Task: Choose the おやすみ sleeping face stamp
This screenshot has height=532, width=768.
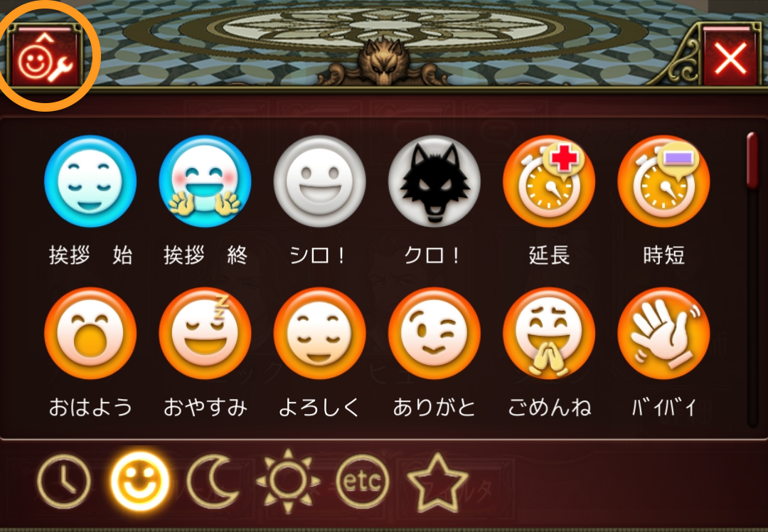Action: click(205, 334)
